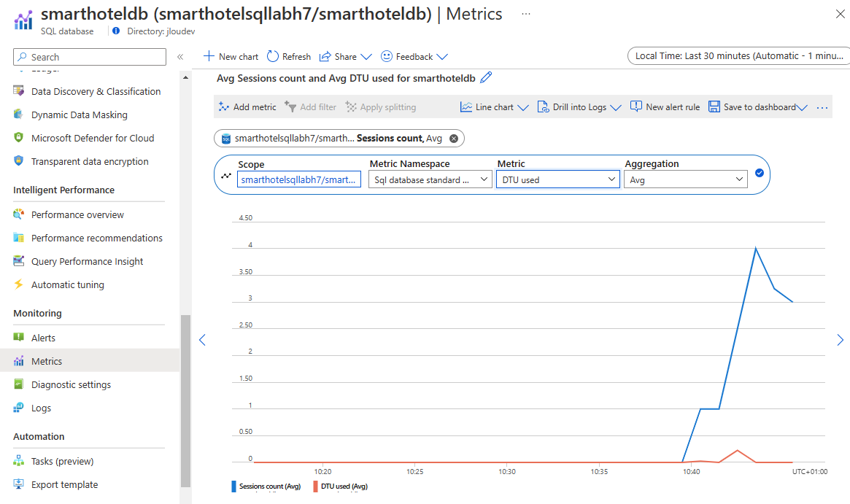Open the DTU used Metric dropdown

click(x=558, y=179)
